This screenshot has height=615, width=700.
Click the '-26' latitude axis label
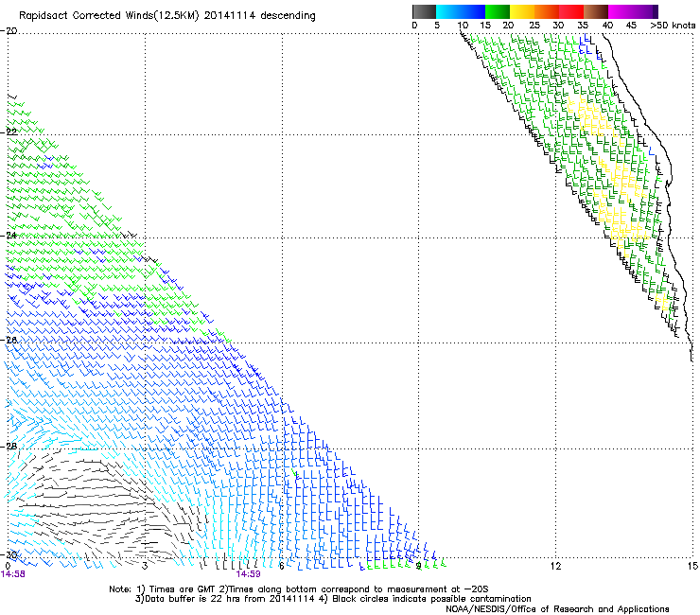pos(9,340)
